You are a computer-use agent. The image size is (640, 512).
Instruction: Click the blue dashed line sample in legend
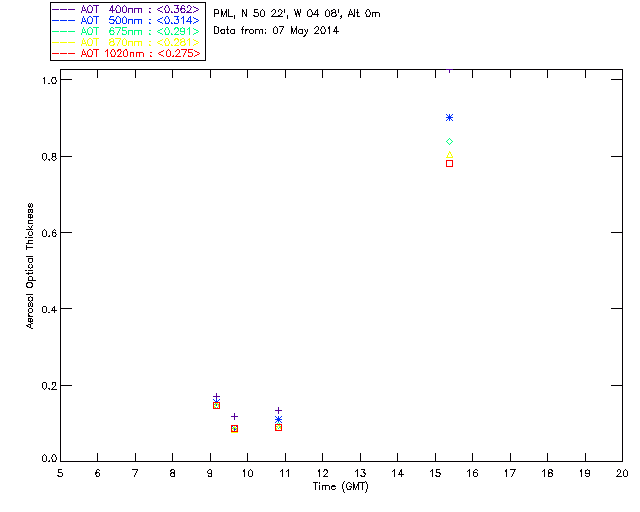[64, 20]
